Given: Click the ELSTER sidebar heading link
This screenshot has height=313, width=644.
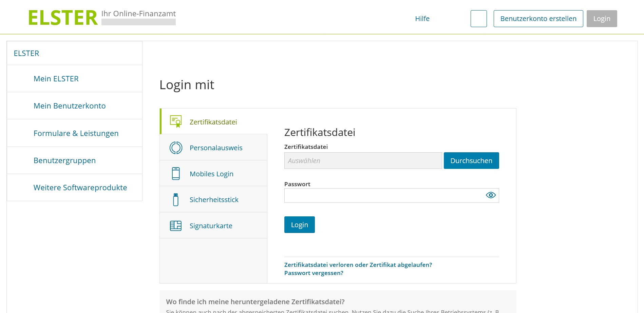Looking at the screenshot, I should 26,53.
